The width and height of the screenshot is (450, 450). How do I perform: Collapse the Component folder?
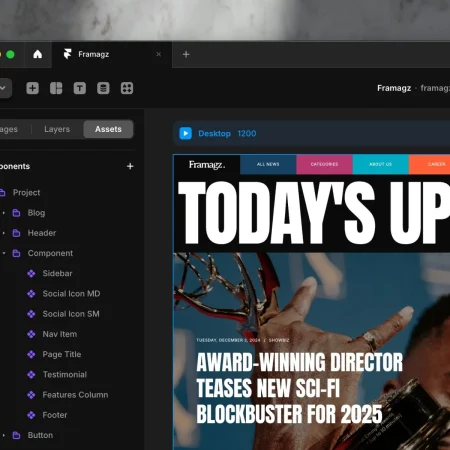pyautogui.click(x=4, y=253)
